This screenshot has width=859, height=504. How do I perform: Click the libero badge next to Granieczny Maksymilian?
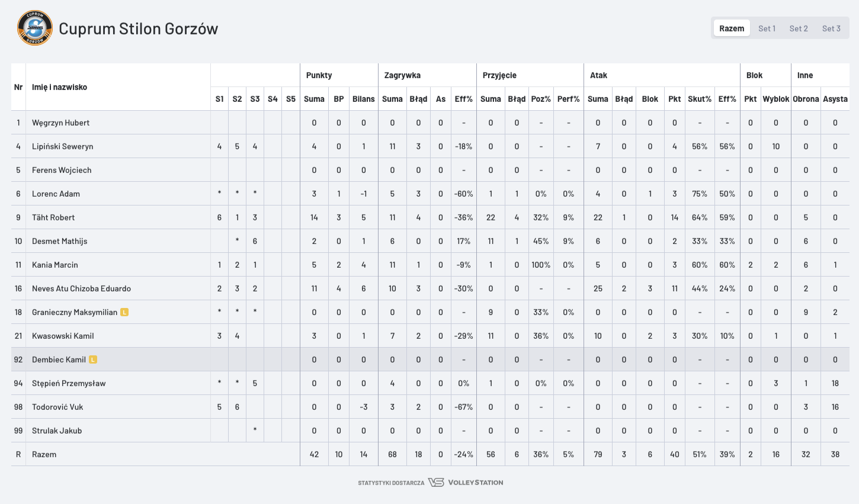(x=124, y=312)
